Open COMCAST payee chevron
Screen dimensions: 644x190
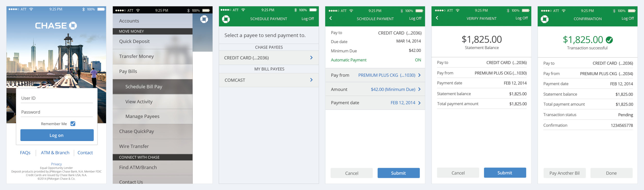311,80
